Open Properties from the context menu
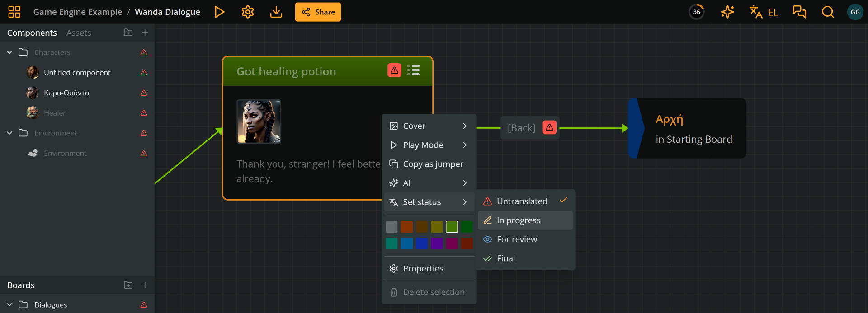Image resolution: width=868 pixels, height=313 pixels. pyautogui.click(x=423, y=269)
